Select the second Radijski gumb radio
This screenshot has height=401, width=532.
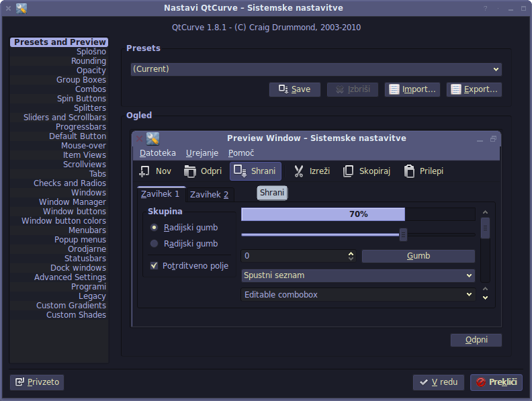(154, 244)
